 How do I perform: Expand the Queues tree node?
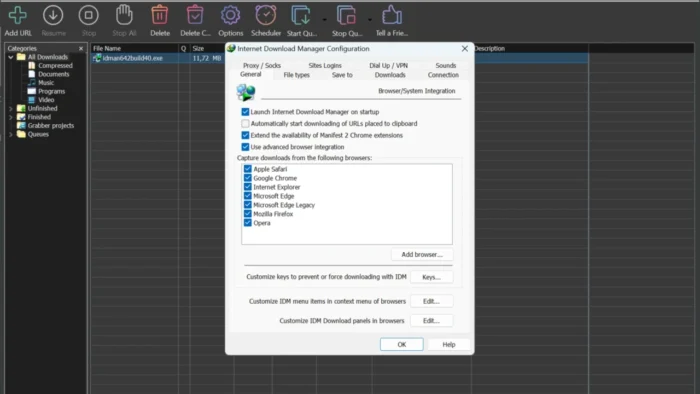pyautogui.click(x=11, y=134)
